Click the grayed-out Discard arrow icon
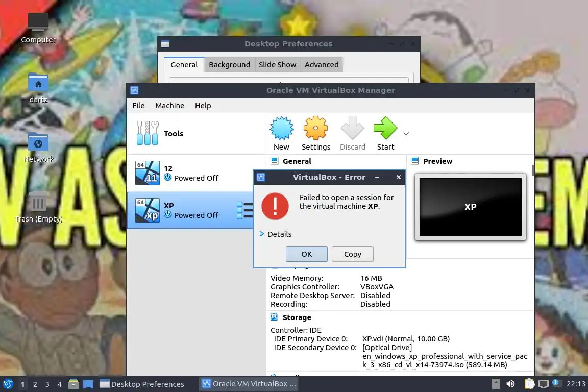Image resolution: width=588 pixels, height=392 pixels. tap(353, 128)
